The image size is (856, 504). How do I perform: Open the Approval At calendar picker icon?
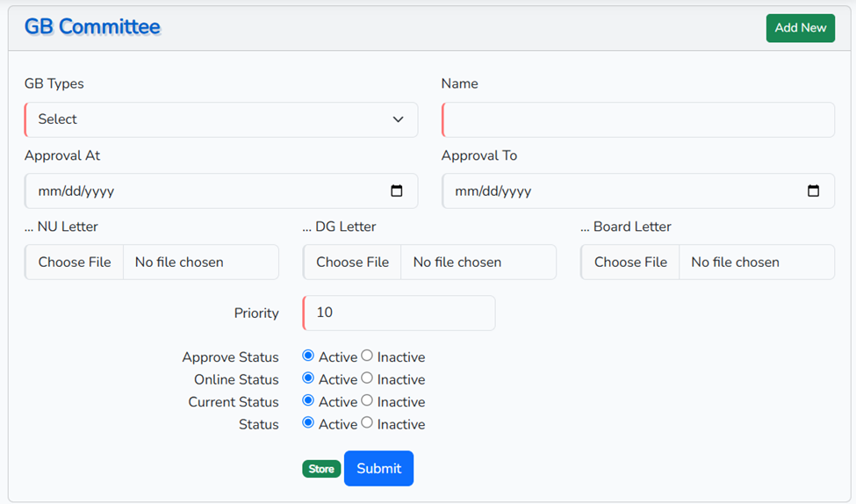(397, 191)
